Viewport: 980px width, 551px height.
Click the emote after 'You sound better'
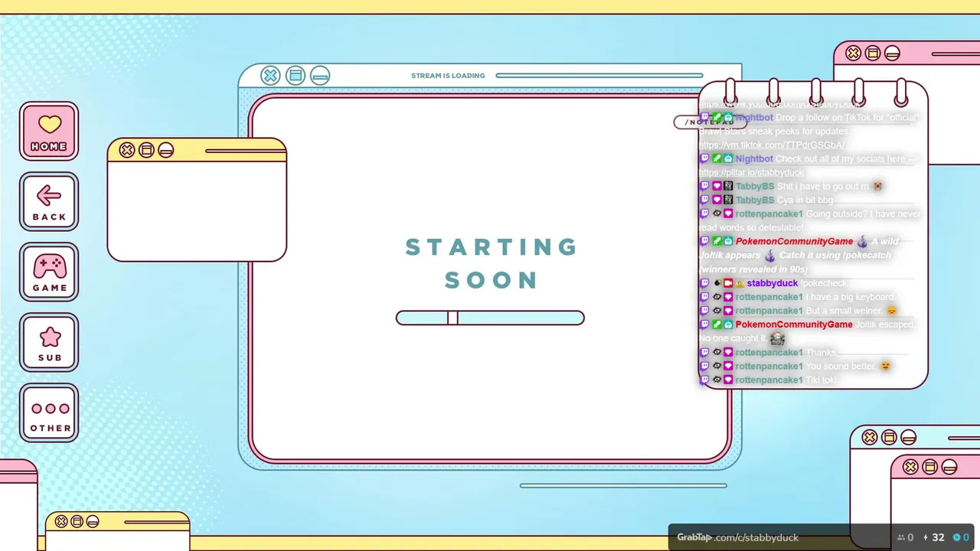pyautogui.click(x=885, y=366)
